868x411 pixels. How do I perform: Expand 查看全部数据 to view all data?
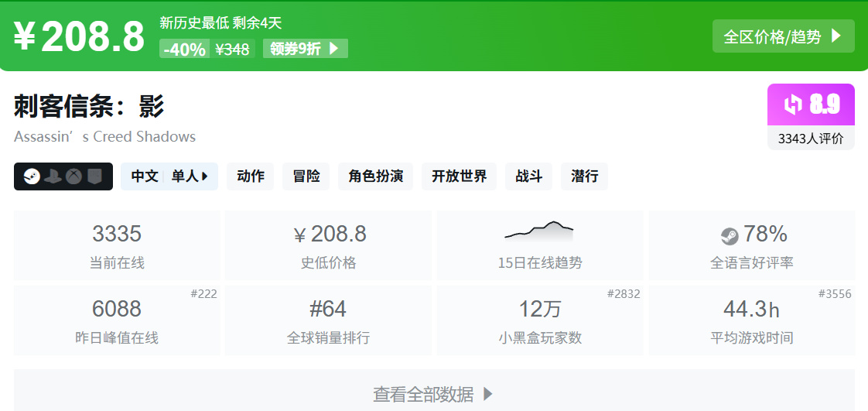[434, 390]
